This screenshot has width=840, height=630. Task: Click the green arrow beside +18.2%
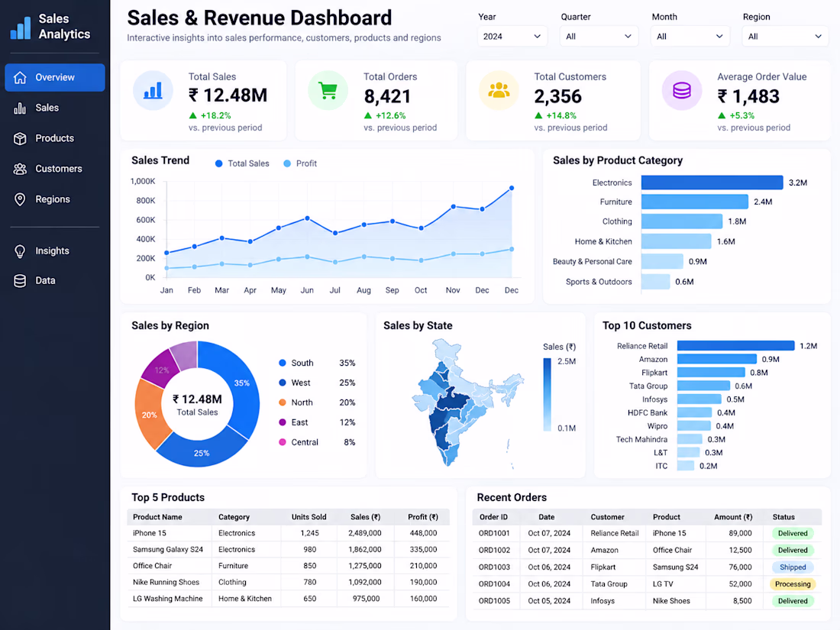click(x=193, y=116)
